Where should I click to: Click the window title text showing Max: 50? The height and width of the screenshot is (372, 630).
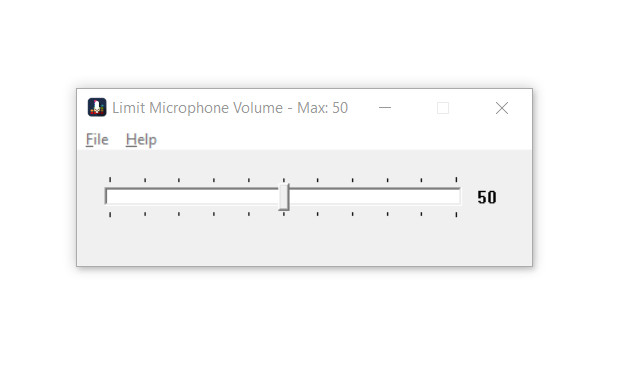[x=230, y=108]
